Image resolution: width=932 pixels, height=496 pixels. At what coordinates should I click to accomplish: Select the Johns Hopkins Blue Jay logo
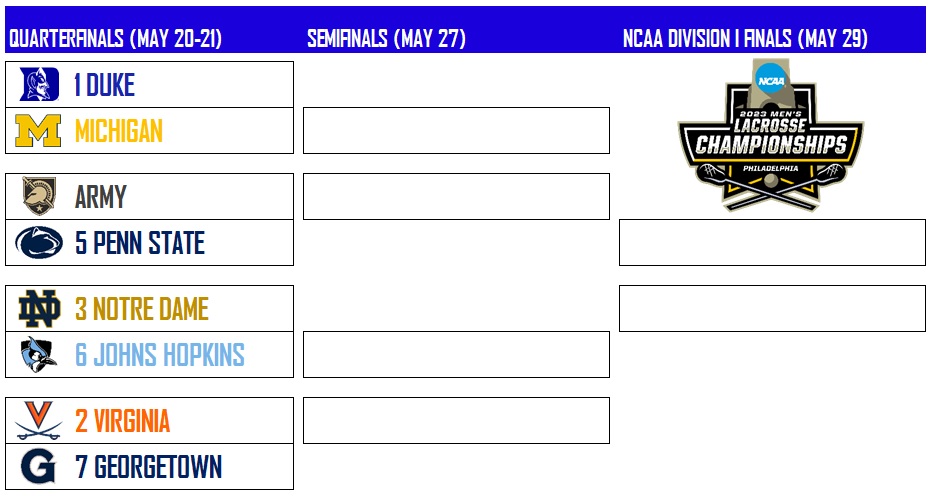(x=40, y=355)
